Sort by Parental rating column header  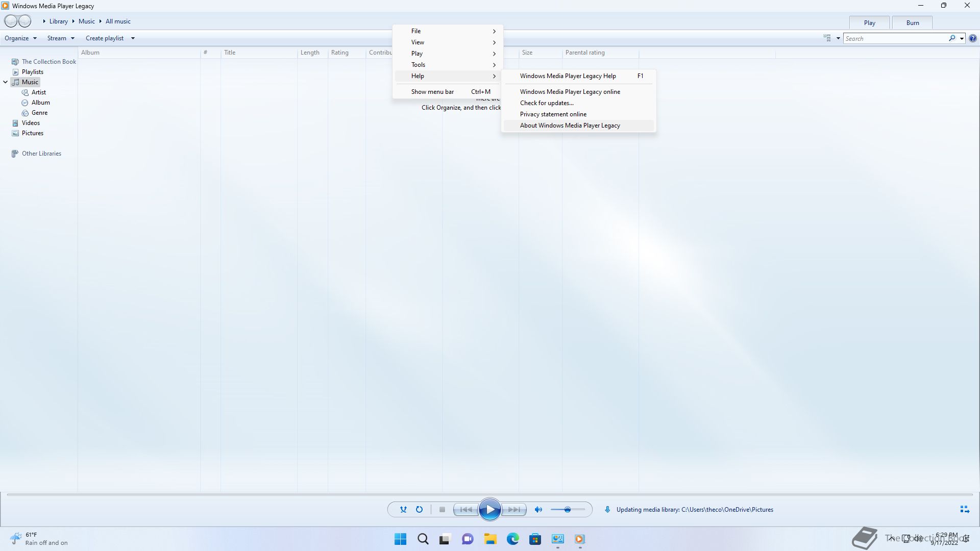click(x=600, y=53)
